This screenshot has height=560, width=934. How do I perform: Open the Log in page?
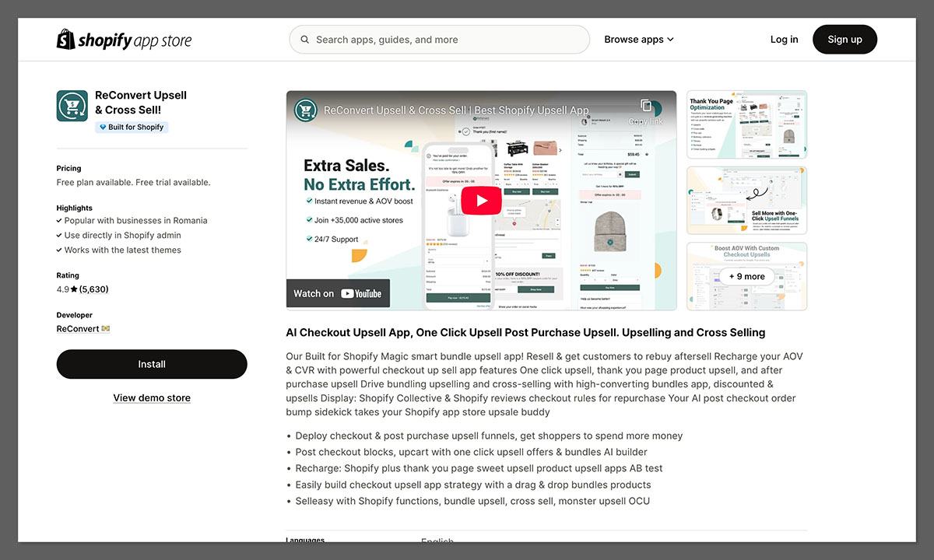(x=784, y=39)
